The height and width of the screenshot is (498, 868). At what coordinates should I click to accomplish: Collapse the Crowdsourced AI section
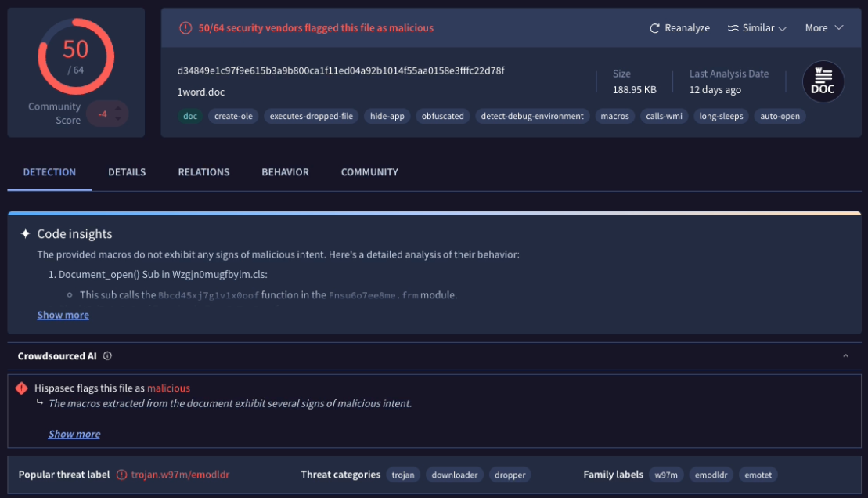(x=845, y=356)
